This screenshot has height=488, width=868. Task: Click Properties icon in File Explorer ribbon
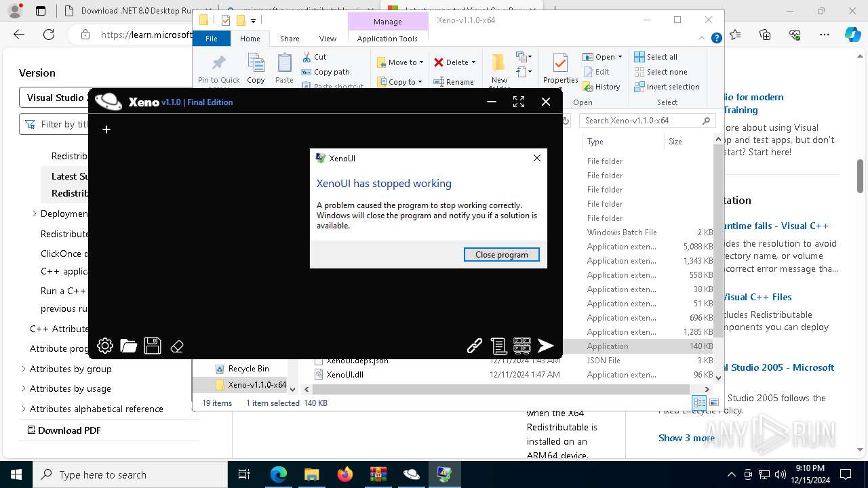560,68
